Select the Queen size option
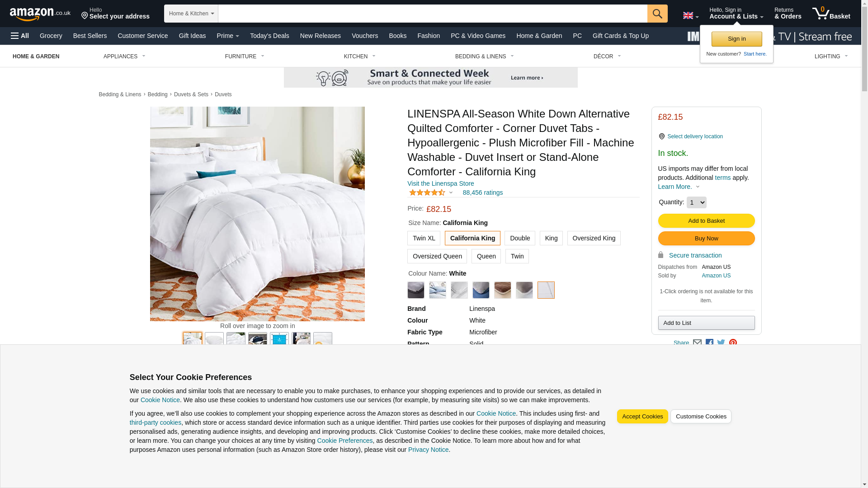Viewport: 868px width, 488px height. coord(486,256)
